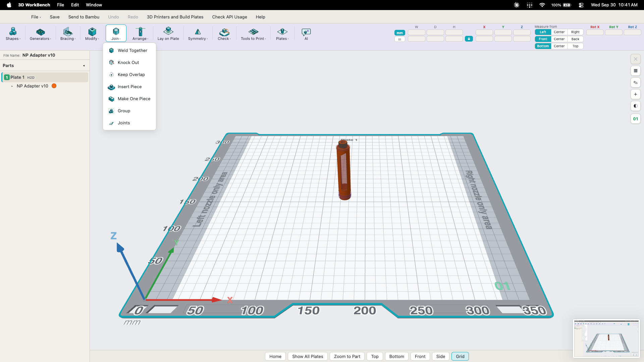Open the Apple menu
644x362 pixels.
coord(9,5)
